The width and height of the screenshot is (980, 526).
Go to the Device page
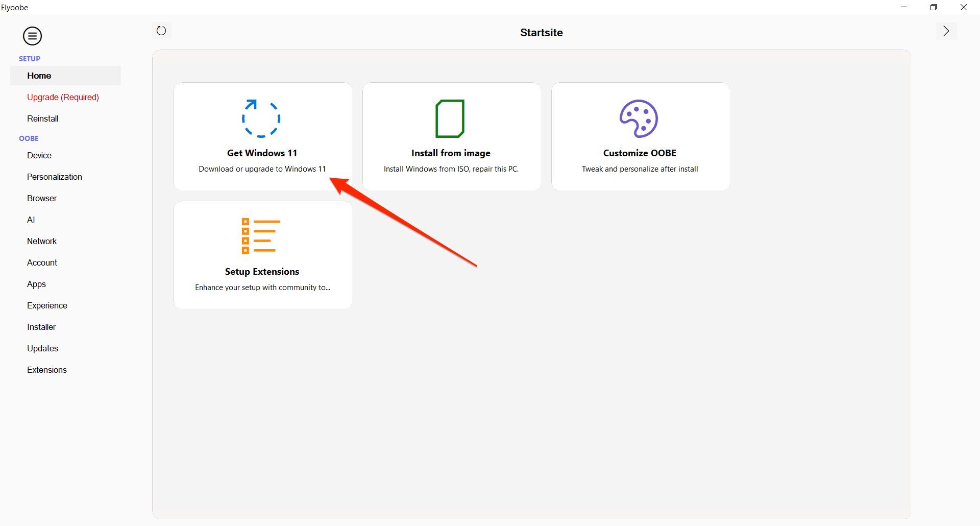click(65, 155)
